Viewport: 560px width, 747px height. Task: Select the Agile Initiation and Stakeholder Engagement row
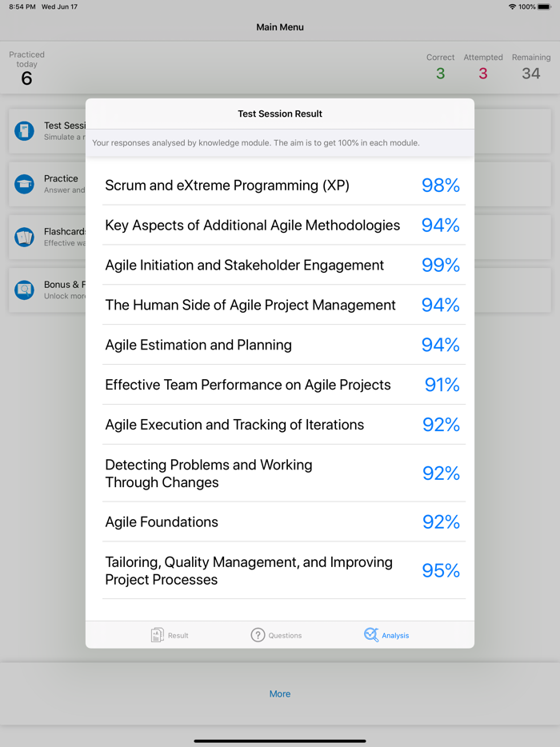tap(280, 265)
